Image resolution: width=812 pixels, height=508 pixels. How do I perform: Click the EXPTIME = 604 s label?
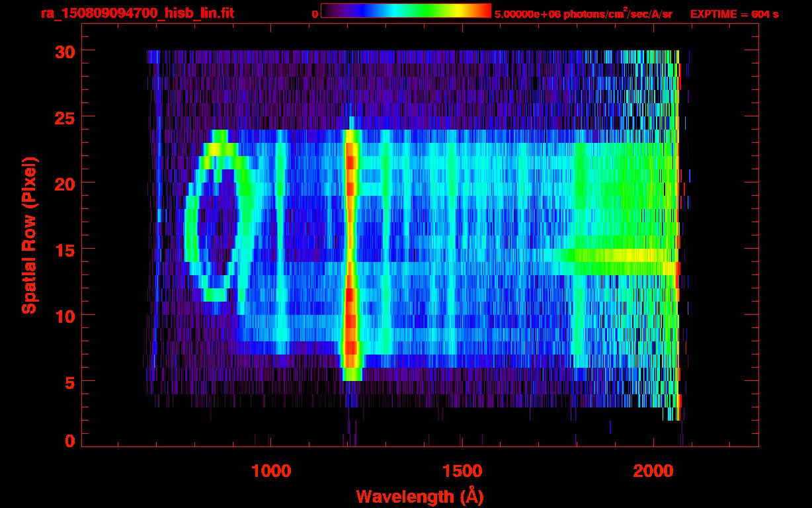pos(734,14)
